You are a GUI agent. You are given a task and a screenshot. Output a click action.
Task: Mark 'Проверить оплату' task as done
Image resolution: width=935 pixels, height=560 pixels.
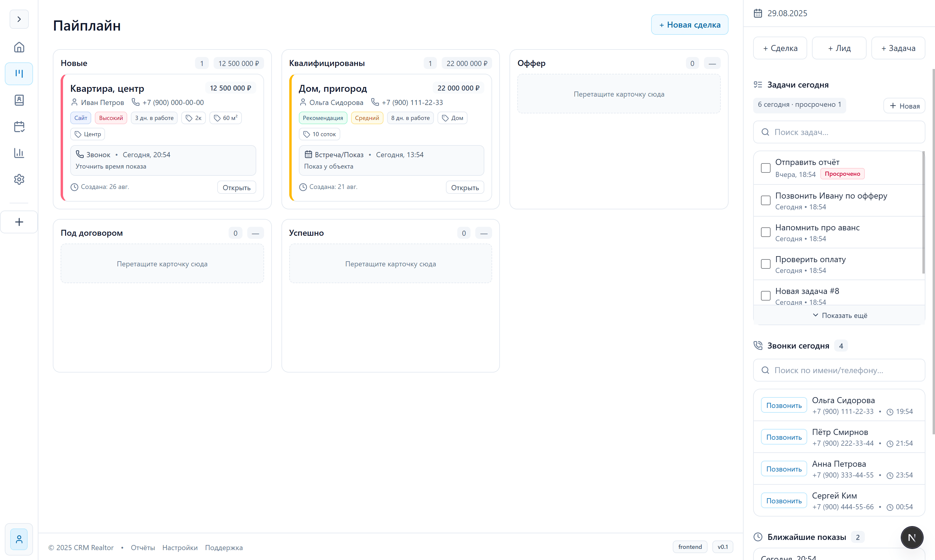(x=765, y=264)
